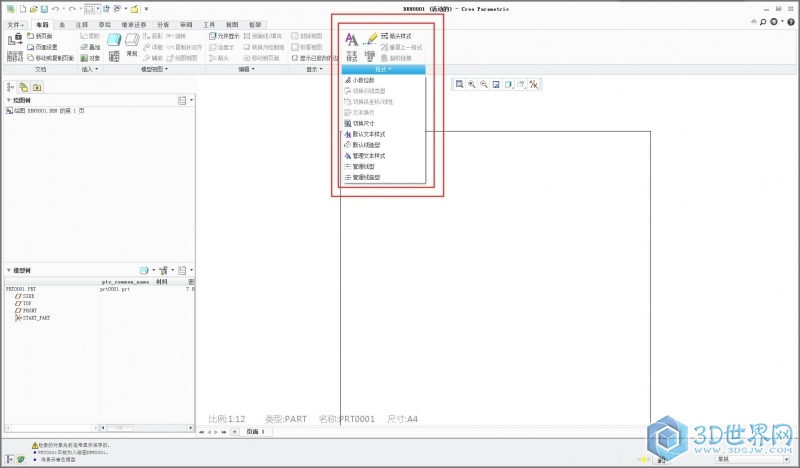Click the Open folder icon in quick access toolbar
Screen dimensions: 800x468
point(34,9)
